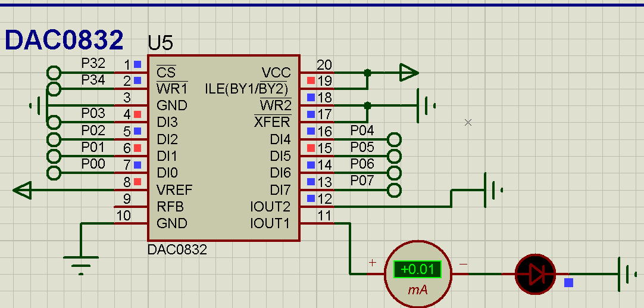The height and width of the screenshot is (308, 644).
Task: Select the P04 terminal circle
Action: [394, 139]
